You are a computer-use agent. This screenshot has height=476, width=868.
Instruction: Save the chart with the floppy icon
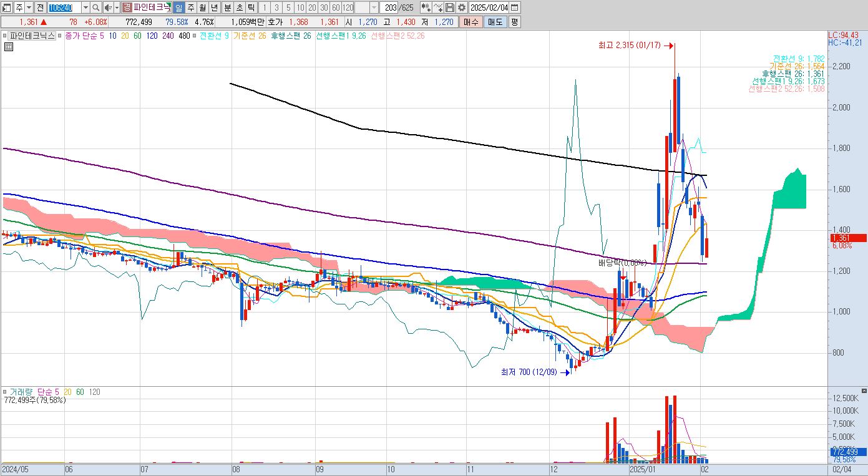coord(449,7)
